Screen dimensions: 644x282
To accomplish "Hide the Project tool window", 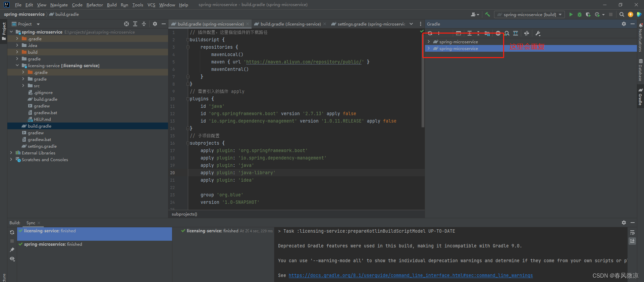I will 164,24.
